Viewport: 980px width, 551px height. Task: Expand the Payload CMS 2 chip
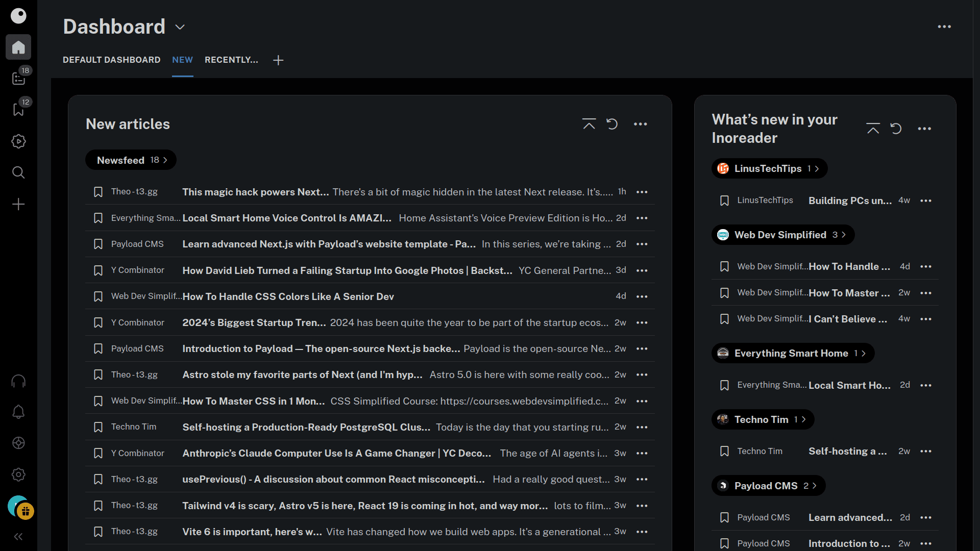pos(768,486)
